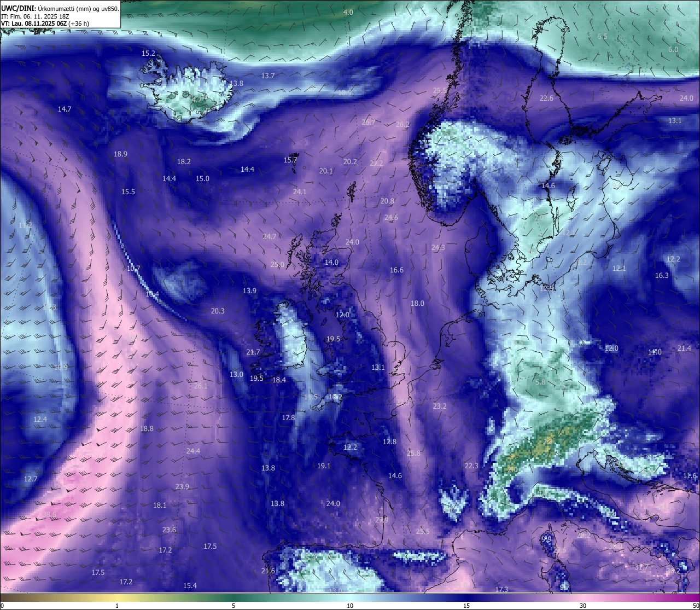Click the 19.1 value label
This screenshot has height=610, width=700.
[x=324, y=466]
